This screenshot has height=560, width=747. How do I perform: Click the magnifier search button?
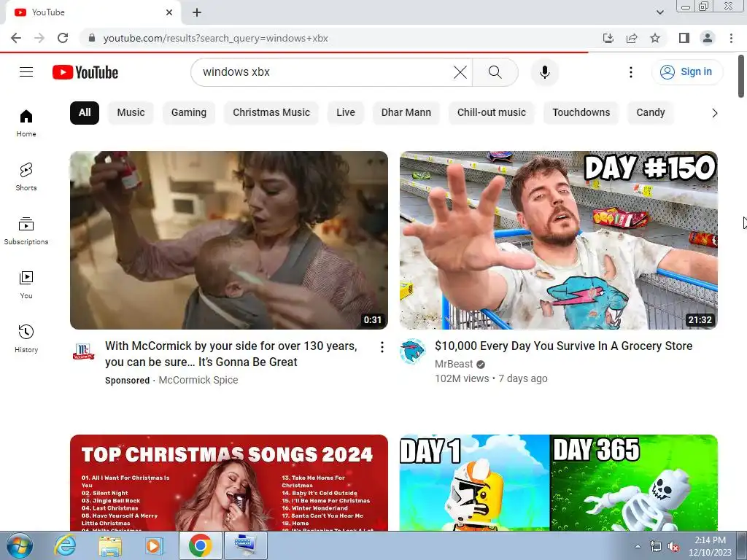(x=495, y=72)
